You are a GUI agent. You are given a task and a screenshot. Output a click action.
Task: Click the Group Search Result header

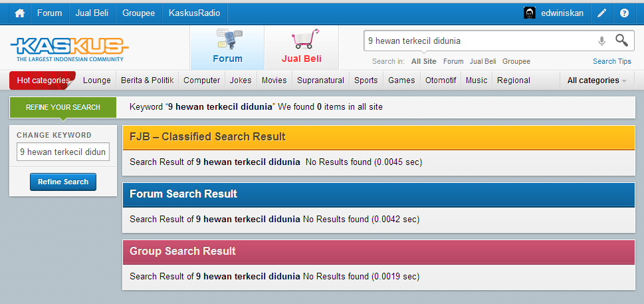pos(378,251)
